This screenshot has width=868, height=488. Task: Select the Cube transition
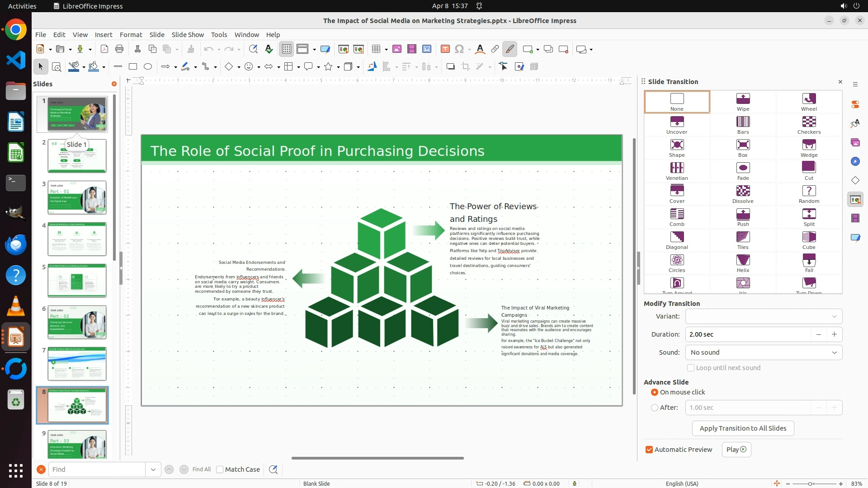pos(809,240)
